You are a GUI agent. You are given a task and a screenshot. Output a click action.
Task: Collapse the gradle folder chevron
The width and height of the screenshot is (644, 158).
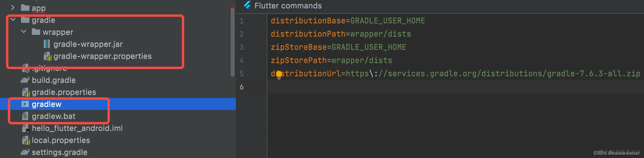pos(13,20)
